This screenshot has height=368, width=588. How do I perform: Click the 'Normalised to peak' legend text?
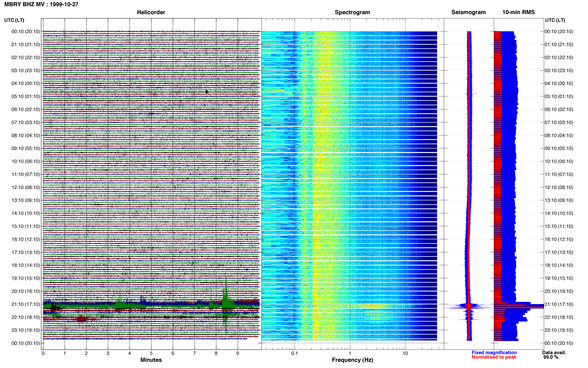click(494, 357)
